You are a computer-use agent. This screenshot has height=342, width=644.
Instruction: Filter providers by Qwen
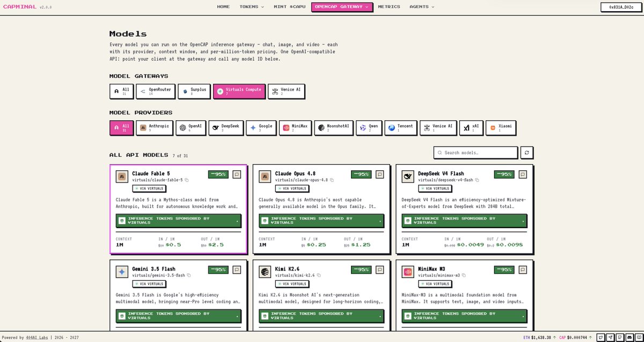pyautogui.click(x=369, y=128)
